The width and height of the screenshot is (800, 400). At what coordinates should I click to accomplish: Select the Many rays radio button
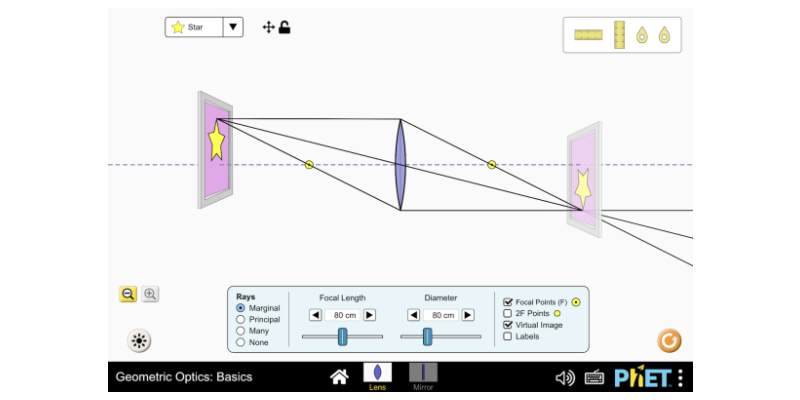coord(241,331)
